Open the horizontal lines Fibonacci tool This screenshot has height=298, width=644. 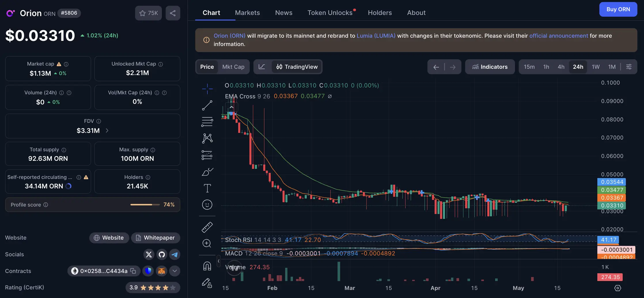click(207, 122)
